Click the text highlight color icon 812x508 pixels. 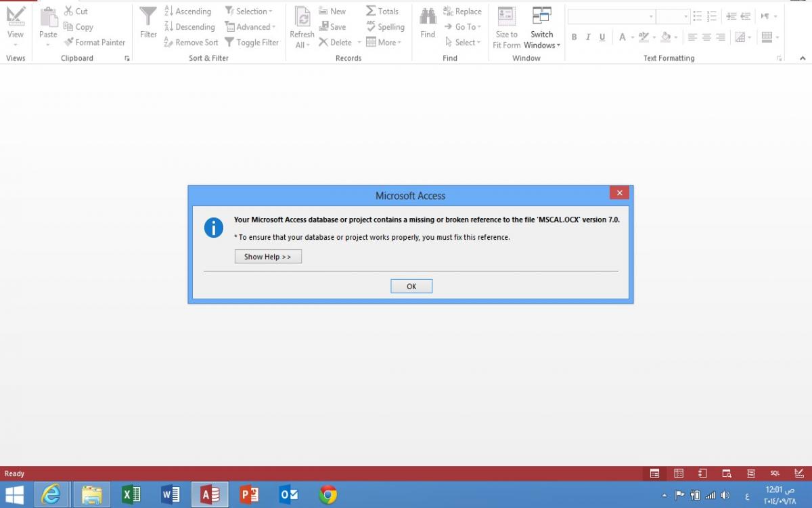tap(644, 37)
